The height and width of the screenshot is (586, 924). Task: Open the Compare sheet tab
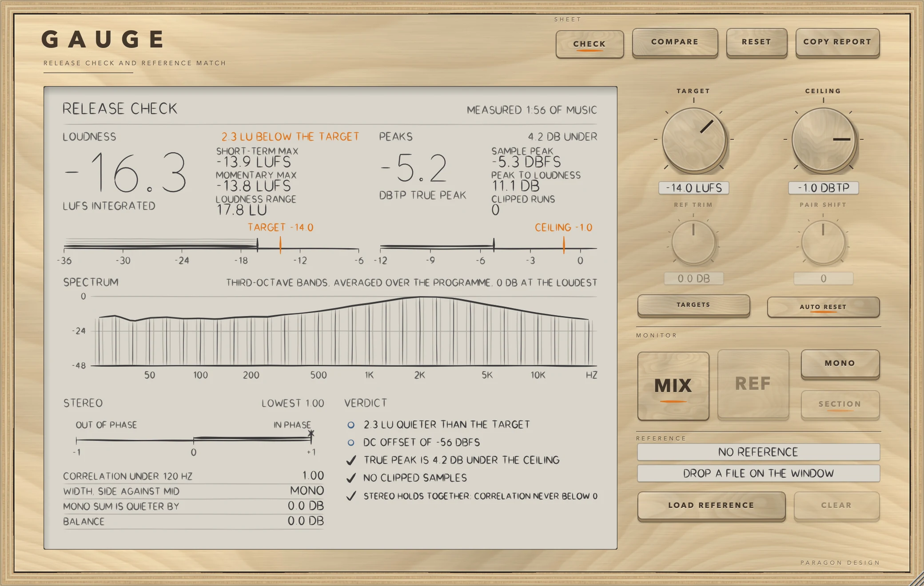click(x=675, y=42)
